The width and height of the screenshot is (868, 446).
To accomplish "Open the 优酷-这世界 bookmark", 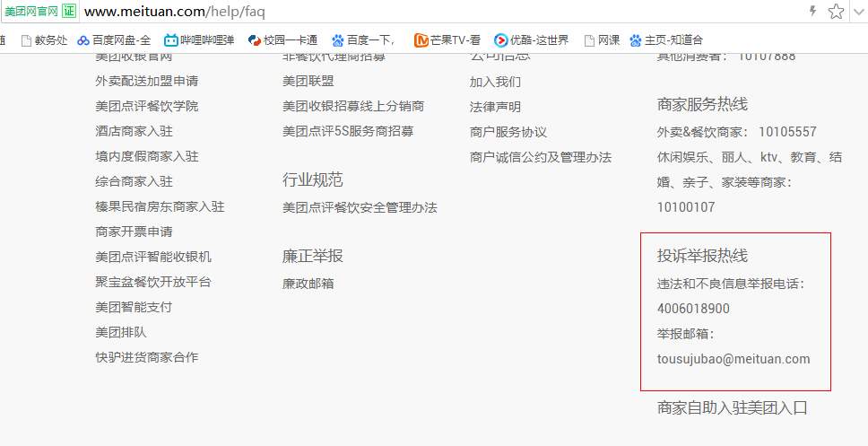I will (x=532, y=39).
